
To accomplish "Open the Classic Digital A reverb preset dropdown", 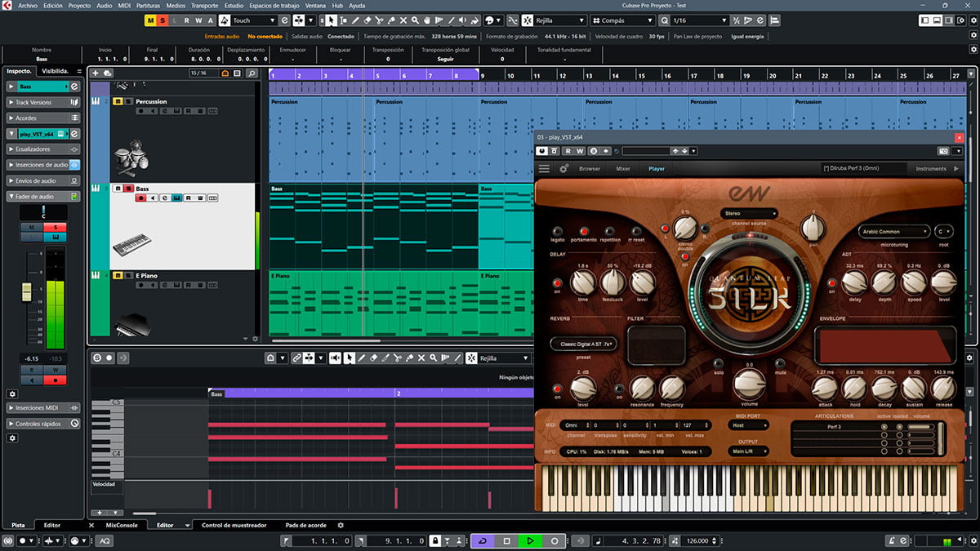I will click(585, 344).
